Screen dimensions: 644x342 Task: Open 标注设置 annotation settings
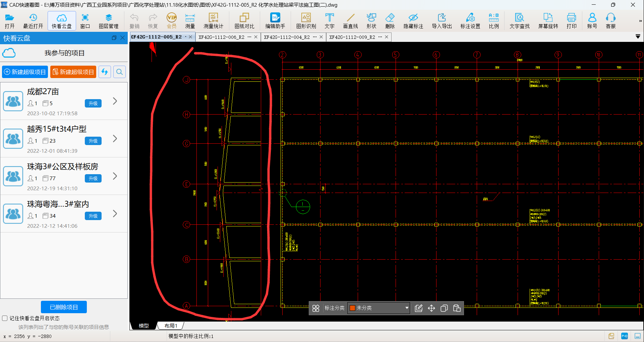470,21
